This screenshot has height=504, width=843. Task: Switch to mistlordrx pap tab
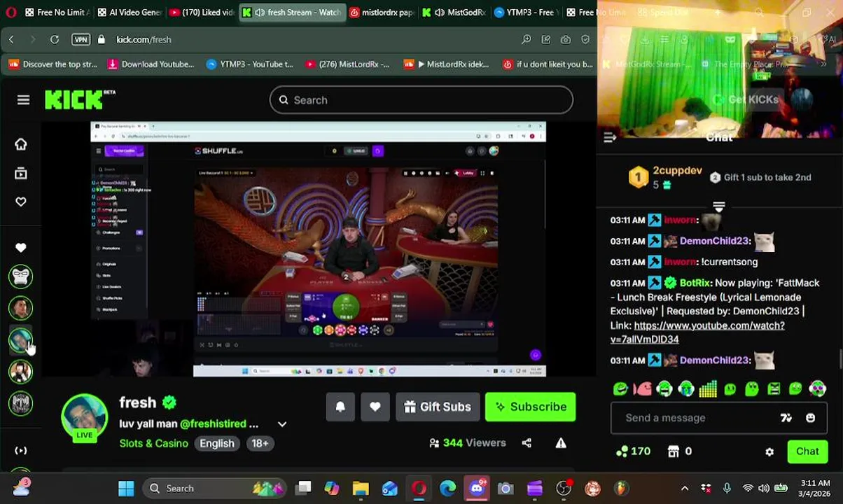pos(382,13)
